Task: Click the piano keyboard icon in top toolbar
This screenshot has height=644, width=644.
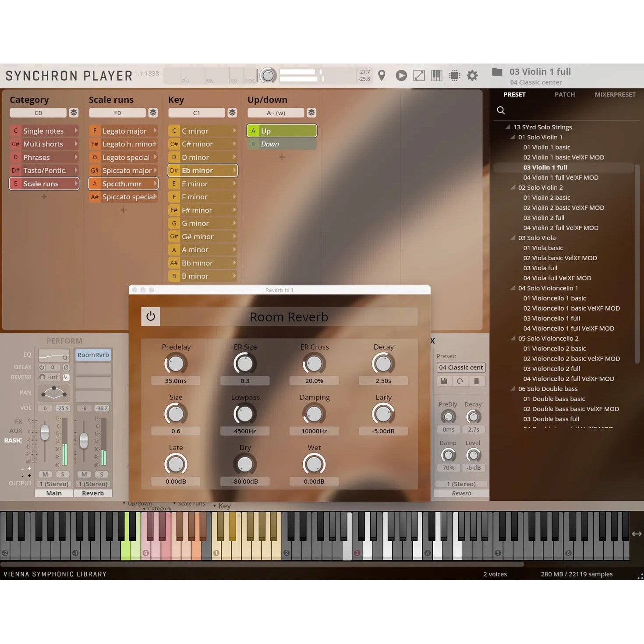Action: point(436,75)
